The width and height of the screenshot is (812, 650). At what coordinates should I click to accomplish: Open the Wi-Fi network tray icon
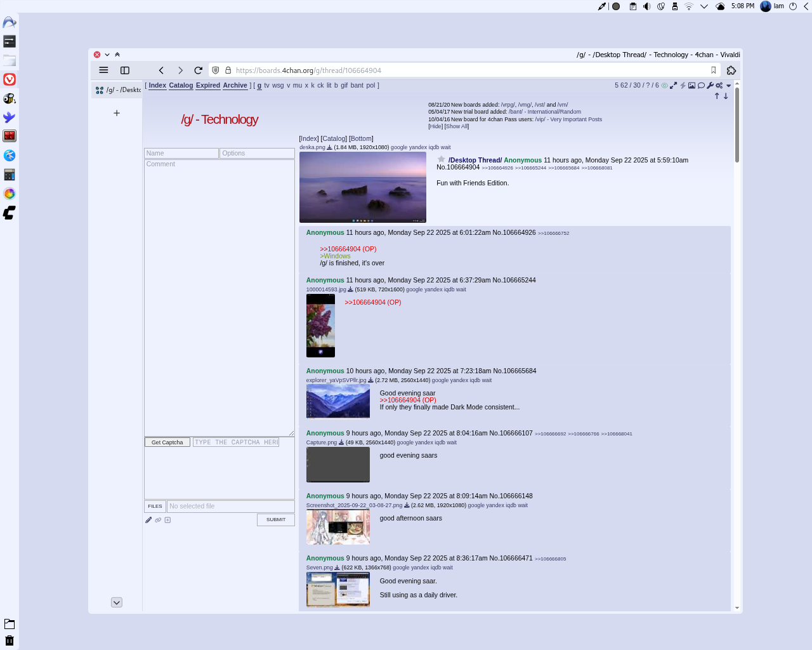coord(689,6)
